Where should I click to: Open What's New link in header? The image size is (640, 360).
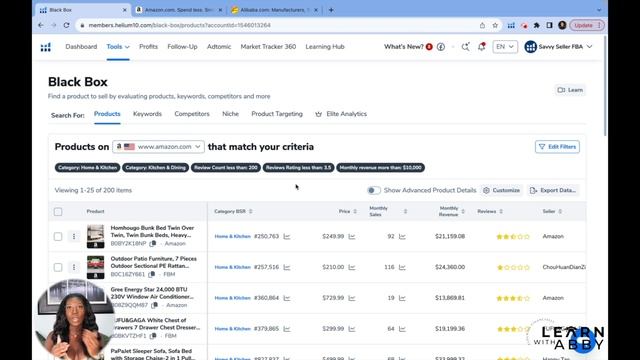pos(403,47)
